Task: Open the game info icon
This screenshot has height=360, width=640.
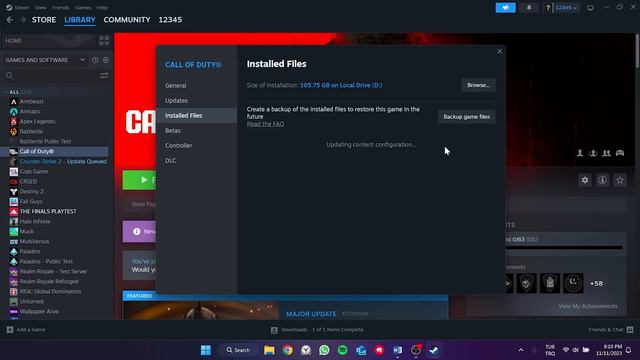Action: (602, 180)
